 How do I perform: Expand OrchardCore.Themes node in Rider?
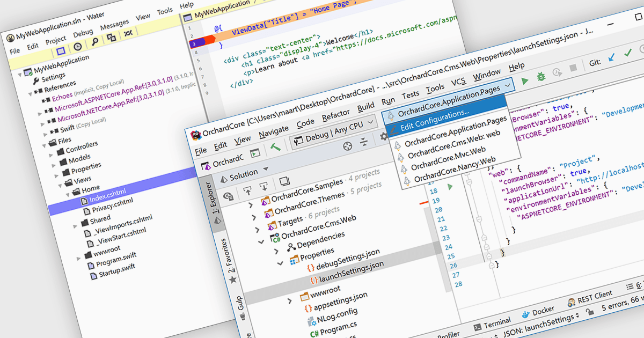[x=254, y=217]
